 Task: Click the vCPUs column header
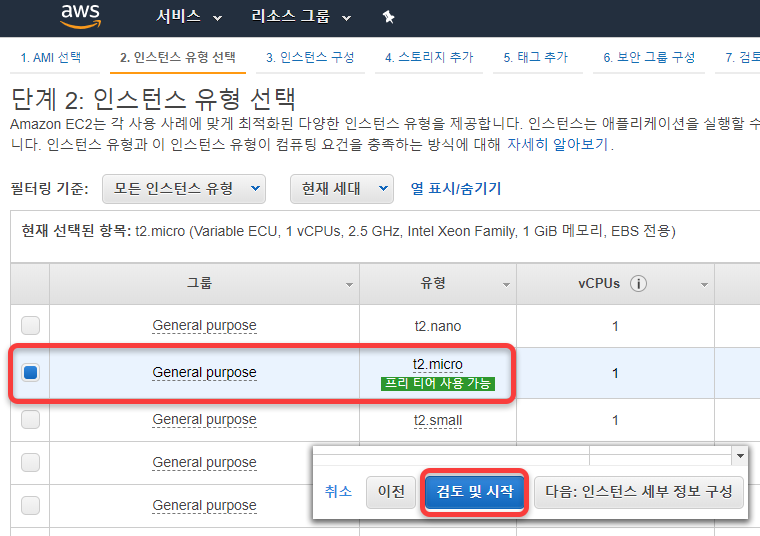(x=616, y=284)
